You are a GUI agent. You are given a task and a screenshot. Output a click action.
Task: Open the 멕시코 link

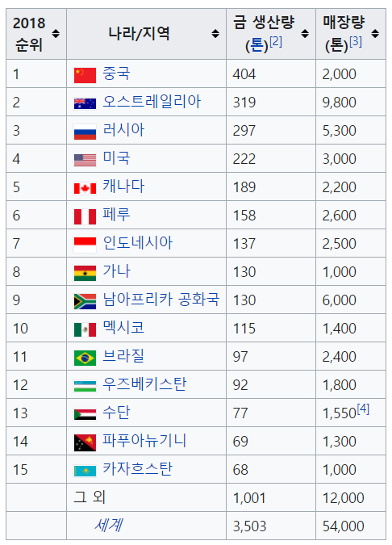123,328
